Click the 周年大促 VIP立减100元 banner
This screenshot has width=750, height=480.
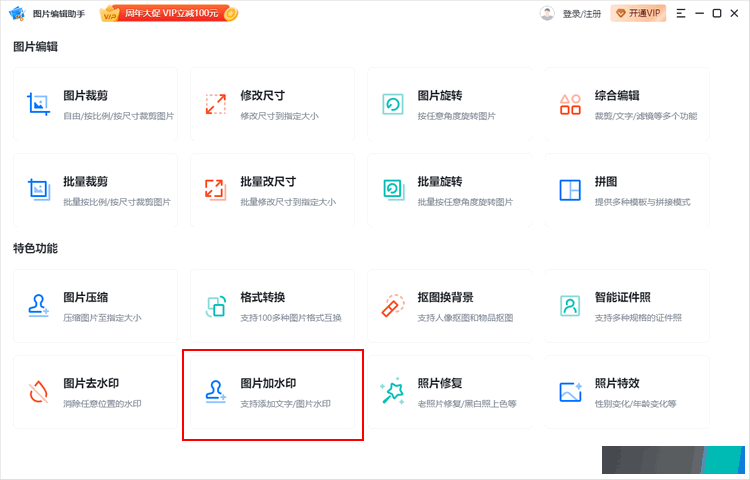(169, 13)
